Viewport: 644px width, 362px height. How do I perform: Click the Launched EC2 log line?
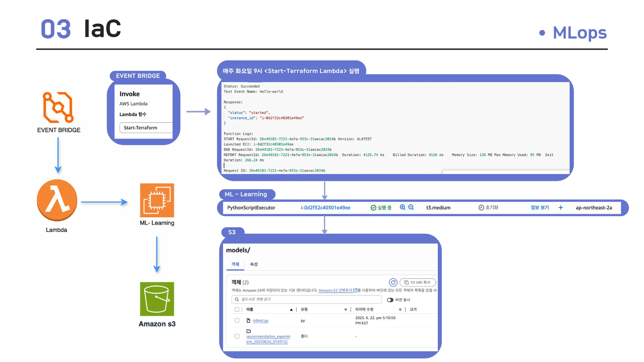click(x=258, y=145)
